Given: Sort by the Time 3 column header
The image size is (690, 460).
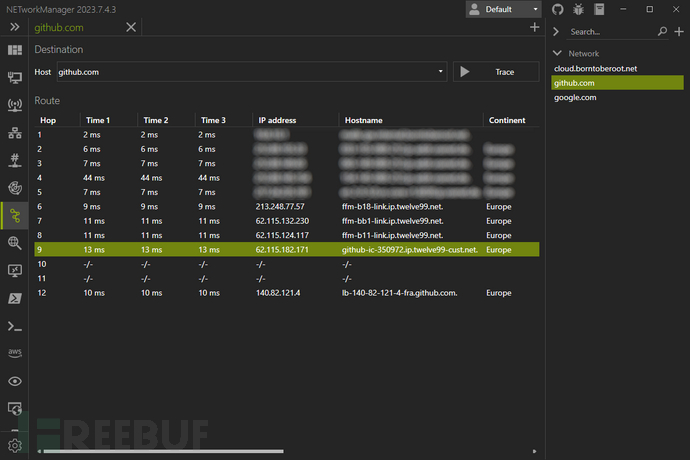Looking at the screenshot, I should [x=213, y=120].
